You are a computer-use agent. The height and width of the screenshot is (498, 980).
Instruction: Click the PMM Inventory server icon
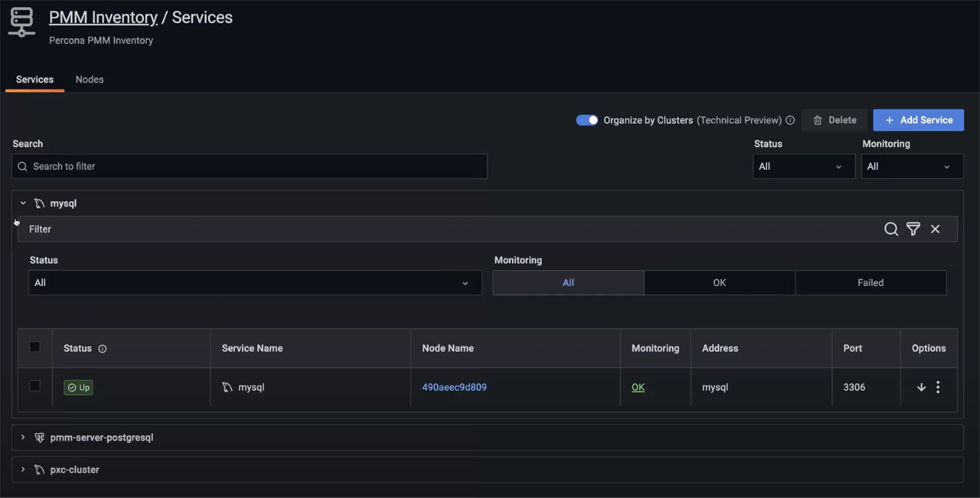click(21, 22)
